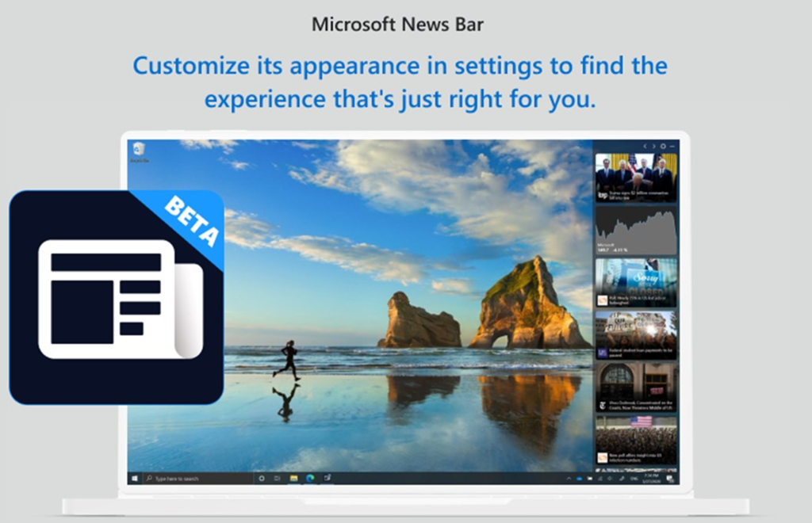Open Cortana circle icon on taskbar

261,479
